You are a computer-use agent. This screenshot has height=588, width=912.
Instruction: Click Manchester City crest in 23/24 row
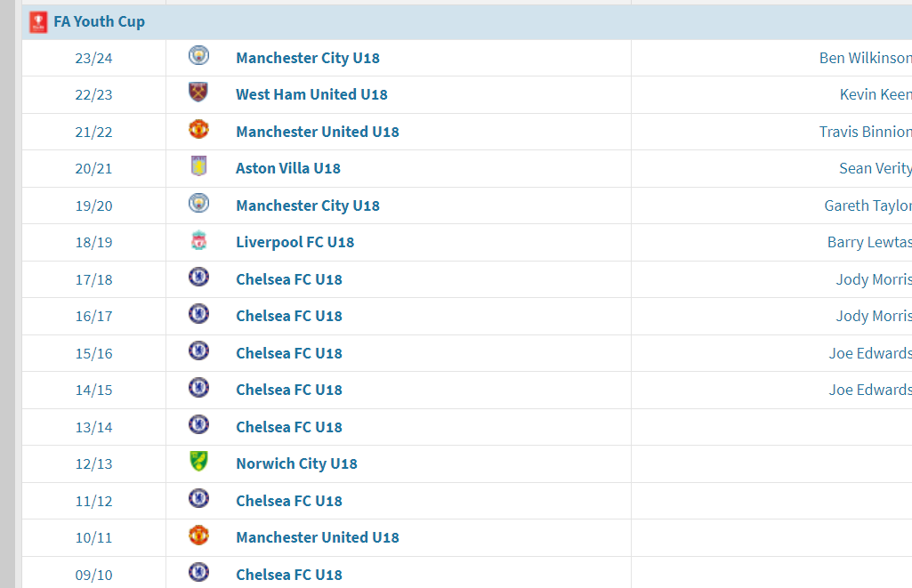(x=198, y=56)
